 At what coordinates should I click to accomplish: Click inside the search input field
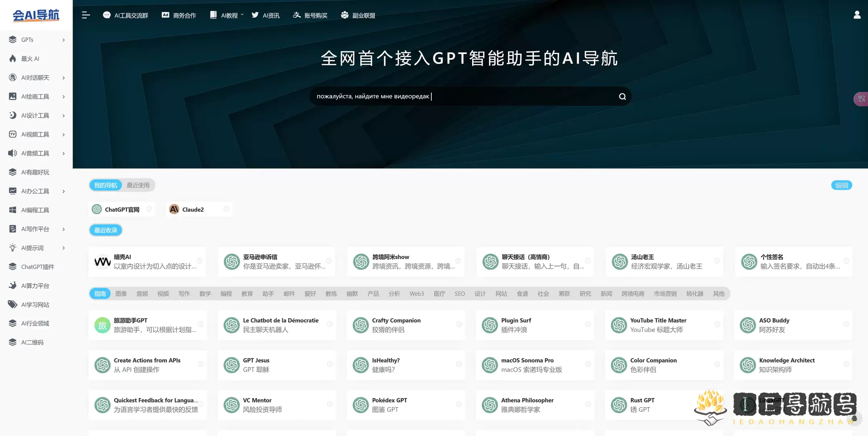444,96
